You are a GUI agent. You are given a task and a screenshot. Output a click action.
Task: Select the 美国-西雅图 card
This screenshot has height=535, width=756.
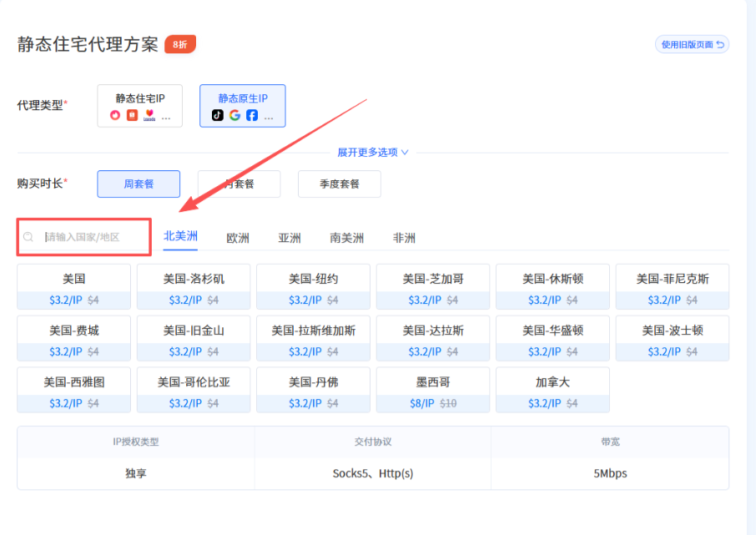pos(73,390)
